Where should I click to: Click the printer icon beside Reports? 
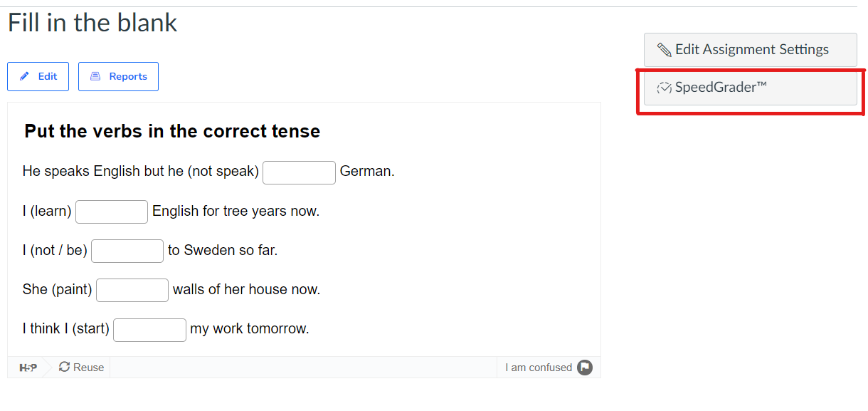(x=95, y=76)
